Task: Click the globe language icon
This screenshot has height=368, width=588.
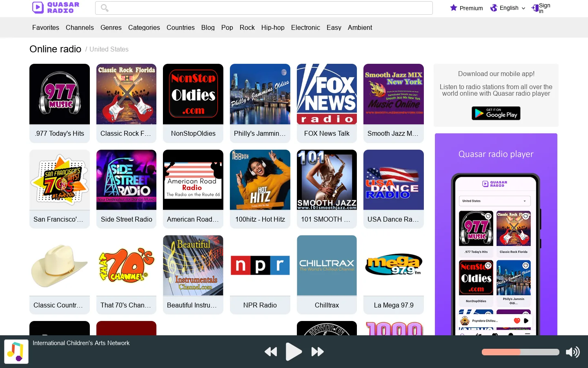Action: [494, 8]
